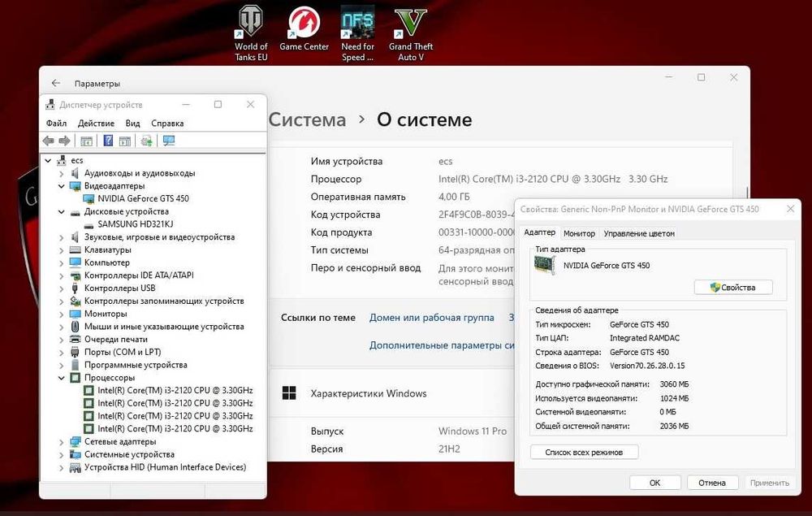Viewport: 812px width, 516px height.
Task: Open the Need for Speed desktop shortcut
Action: pyautogui.click(x=357, y=33)
